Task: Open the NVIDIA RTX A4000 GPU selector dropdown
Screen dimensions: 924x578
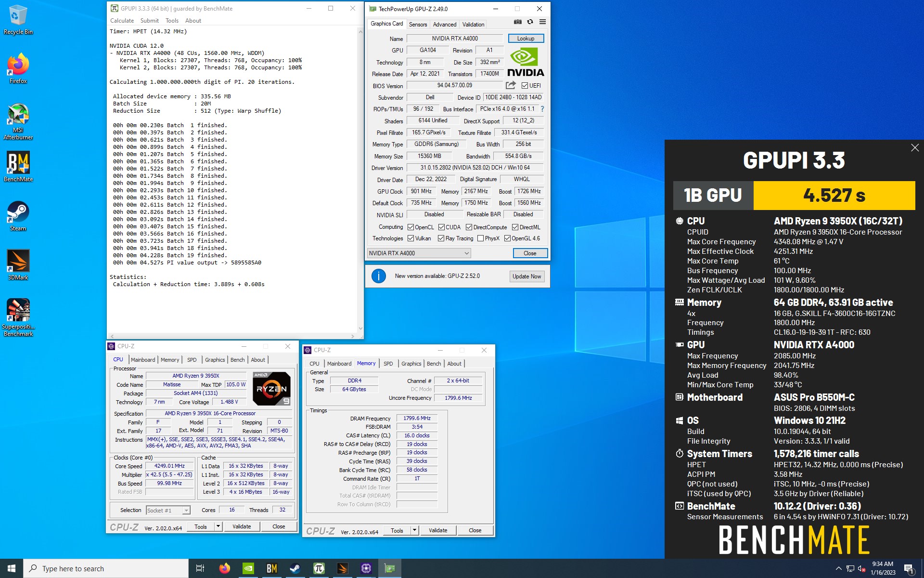Action: 419,253
